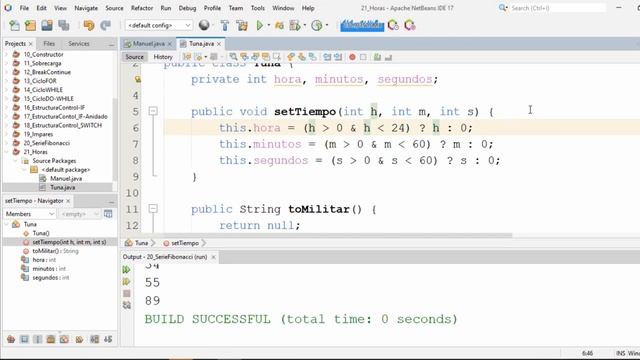Open the Refactor menu
Viewport: 640px width, 360px height.
[142, 8]
